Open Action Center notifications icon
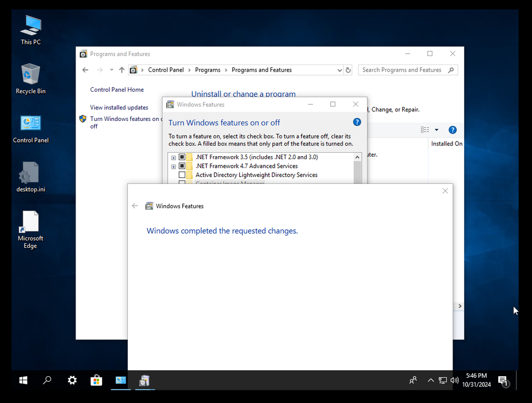532x403 pixels. click(x=503, y=381)
